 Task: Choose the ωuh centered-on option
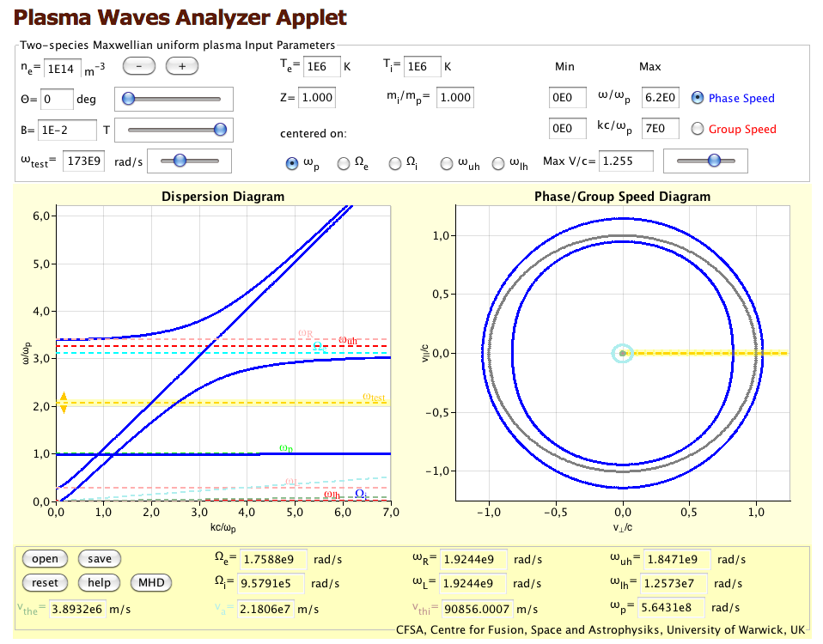(x=447, y=162)
